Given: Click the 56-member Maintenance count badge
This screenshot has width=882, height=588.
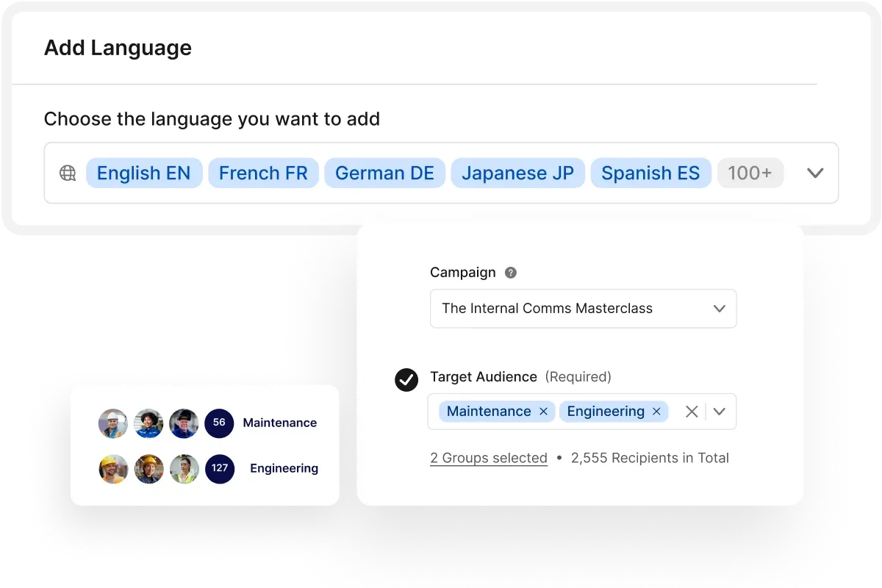Looking at the screenshot, I should click(x=219, y=423).
